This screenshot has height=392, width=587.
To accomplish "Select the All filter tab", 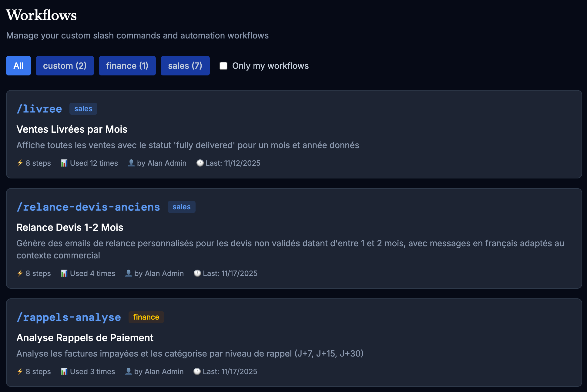I will [18, 65].
